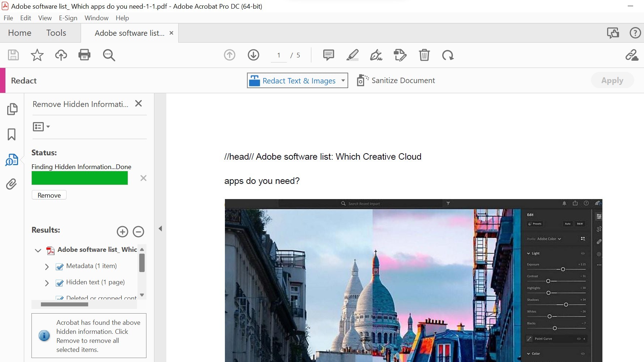The image size is (644, 362).
Task: Click the page number input field
Action: [x=279, y=55]
